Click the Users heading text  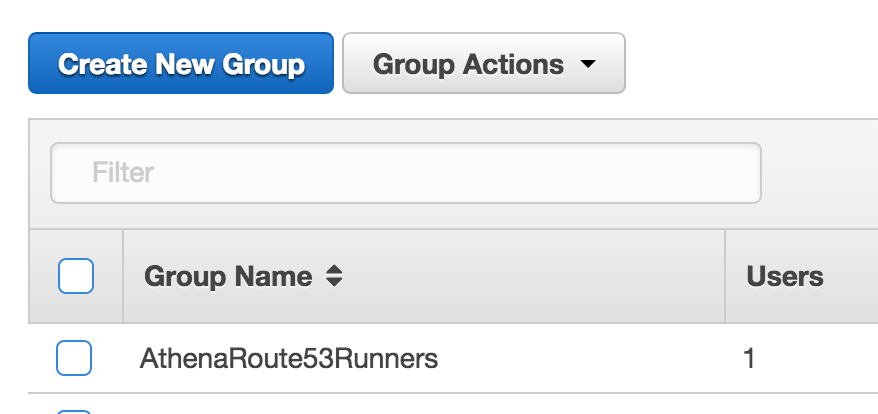click(x=785, y=277)
